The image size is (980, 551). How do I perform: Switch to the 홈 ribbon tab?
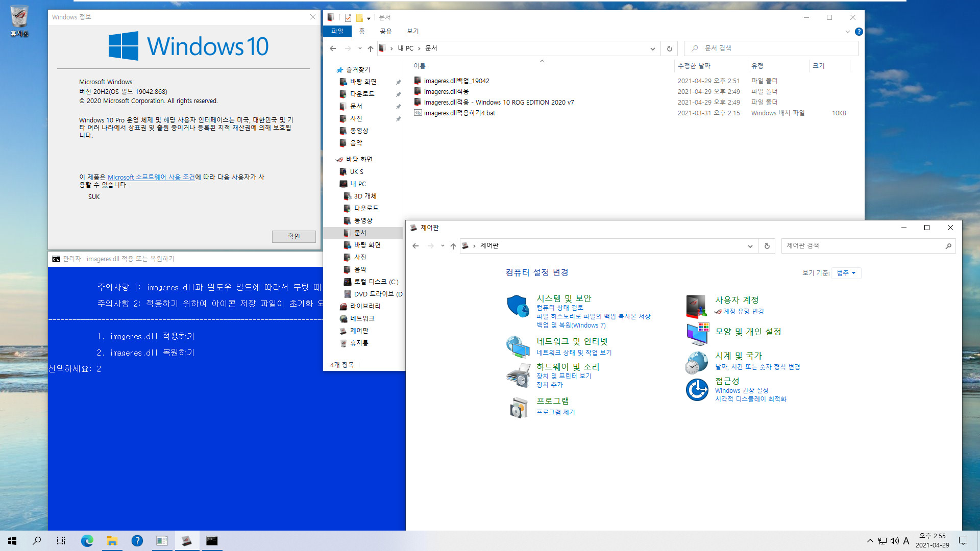click(x=361, y=31)
